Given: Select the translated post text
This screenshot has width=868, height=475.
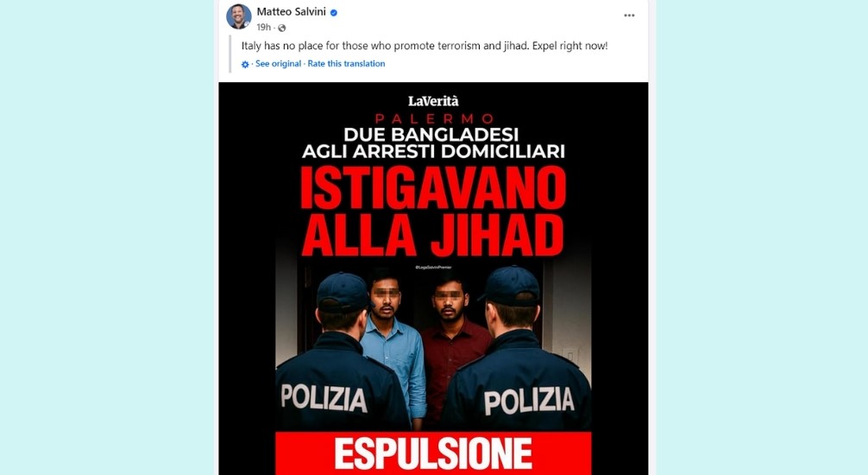Looking at the screenshot, I should point(425,46).
